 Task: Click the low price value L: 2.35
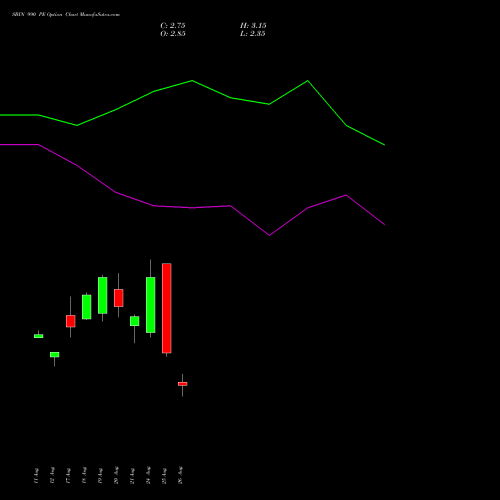(253, 34)
